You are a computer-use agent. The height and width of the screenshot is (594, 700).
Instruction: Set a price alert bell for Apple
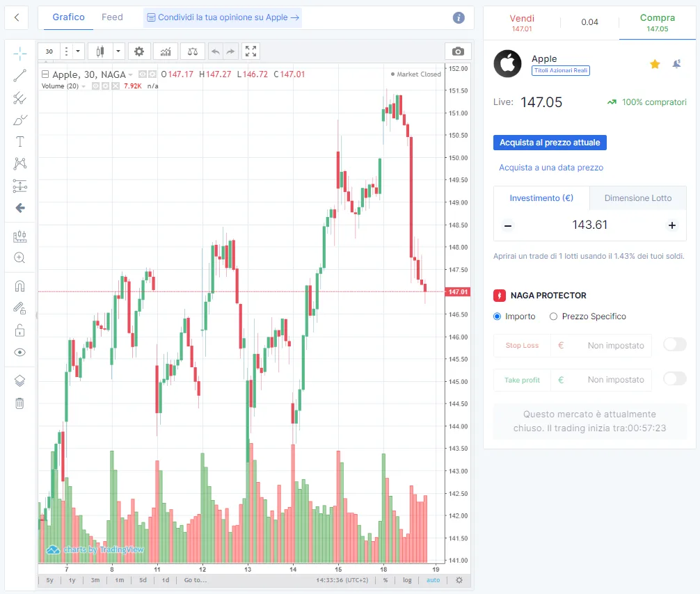click(x=677, y=64)
